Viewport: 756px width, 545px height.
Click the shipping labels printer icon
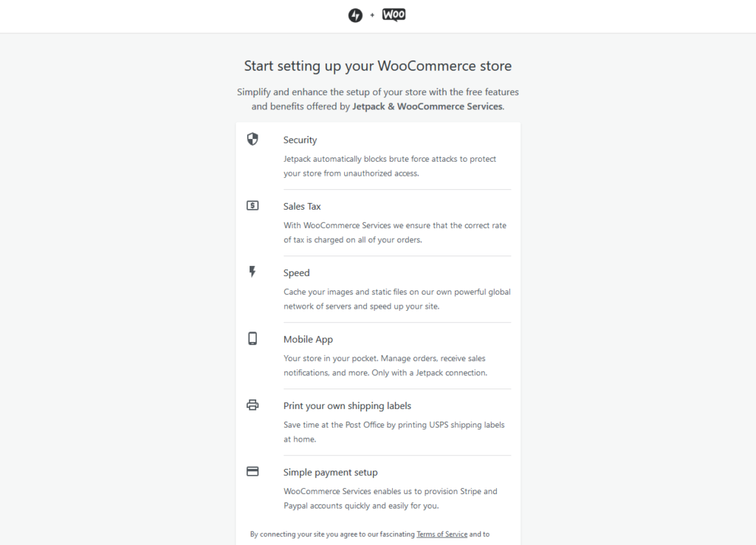pyautogui.click(x=252, y=405)
